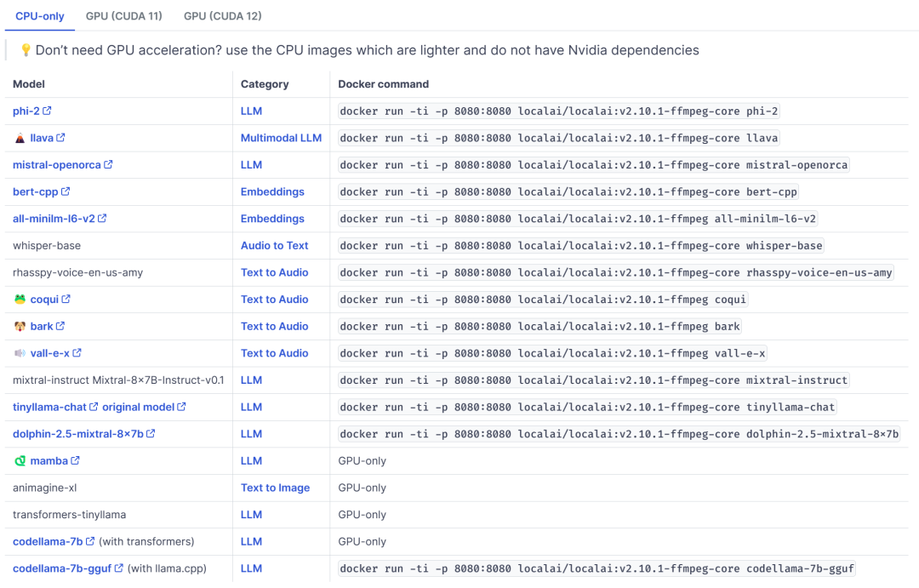This screenshot has height=588, width=919.
Task: Click external link icon beside mamba
Action: click(x=75, y=460)
